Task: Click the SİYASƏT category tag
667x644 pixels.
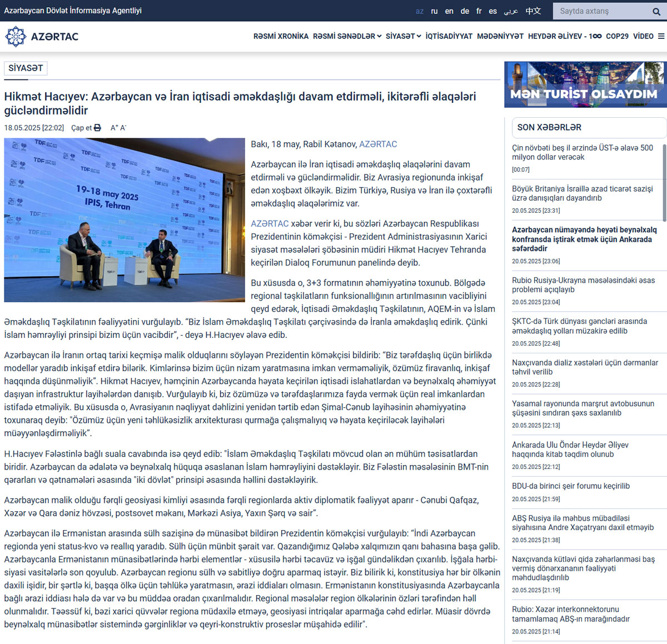Action: click(x=26, y=68)
